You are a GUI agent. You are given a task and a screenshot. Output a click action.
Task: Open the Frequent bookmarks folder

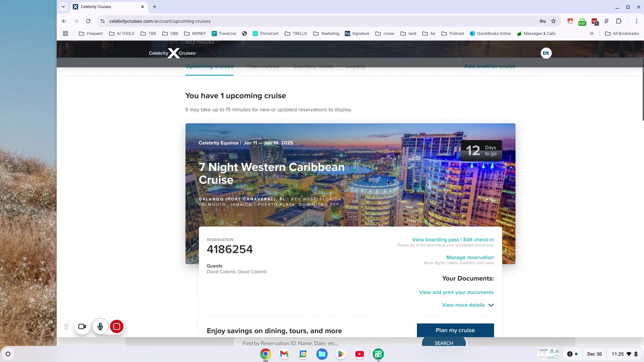[x=91, y=34]
